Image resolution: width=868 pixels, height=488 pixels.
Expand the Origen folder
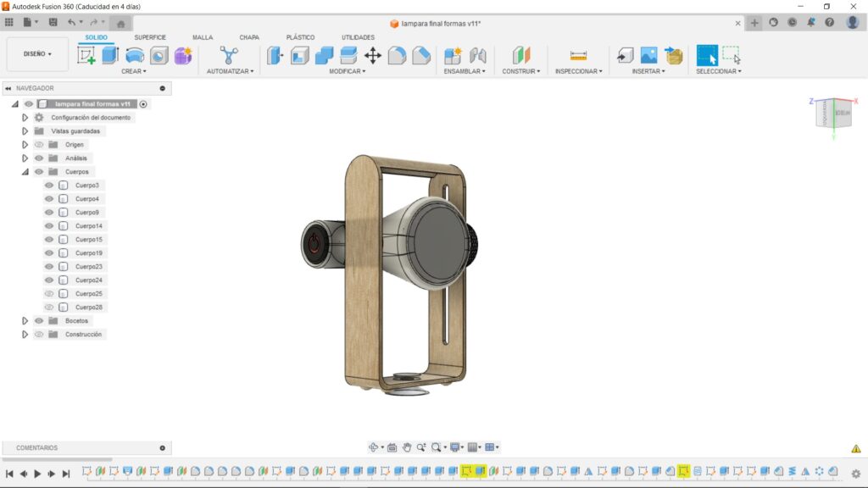coord(25,145)
